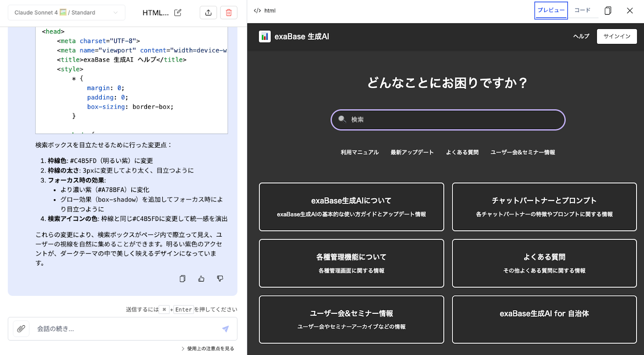Viewport: 644px width, 355px height.
Task: Click the title tag code line
Action: pyautogui.click(x=122, y=60)
